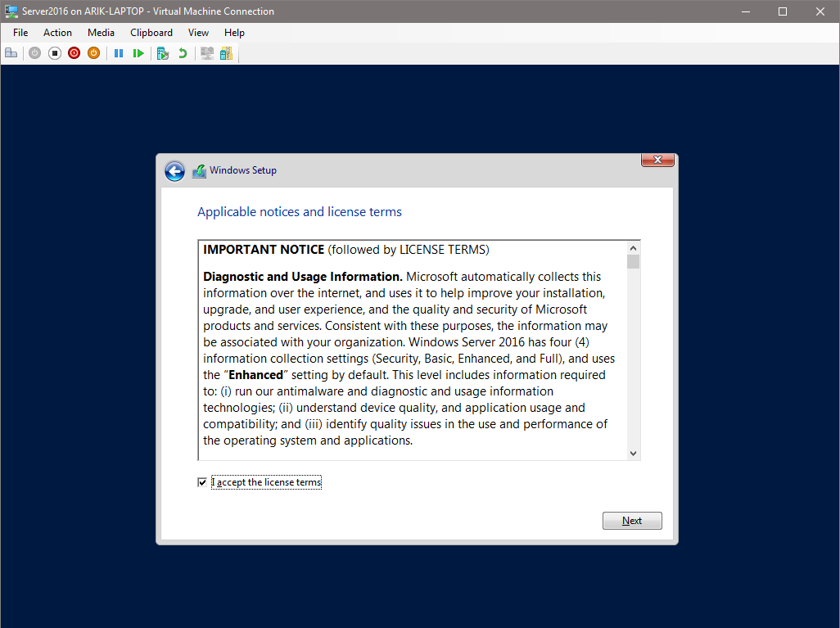Open the Help menu
This screenshot has width=840, height=628.
click(x=234, y=33)
